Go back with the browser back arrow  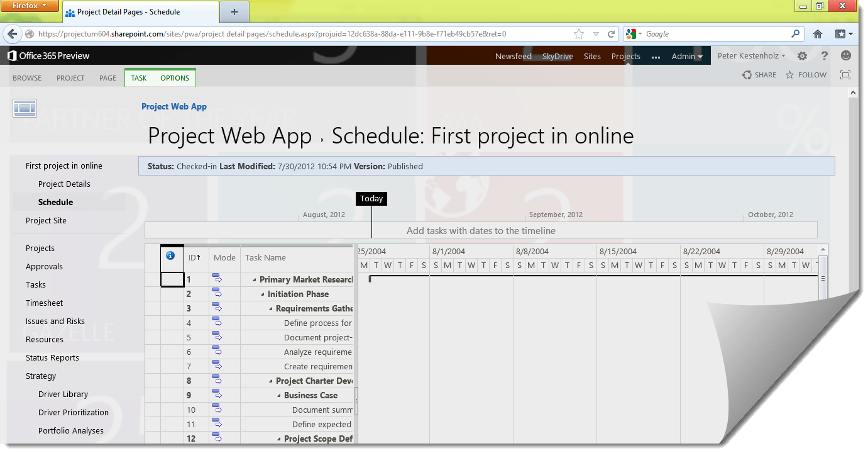coord(13,34)
